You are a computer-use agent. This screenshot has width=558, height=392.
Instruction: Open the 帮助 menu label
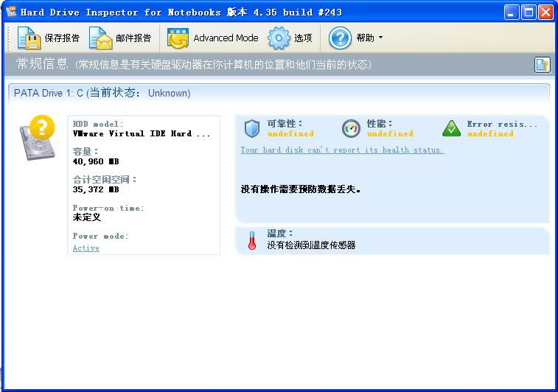(365, 38)
